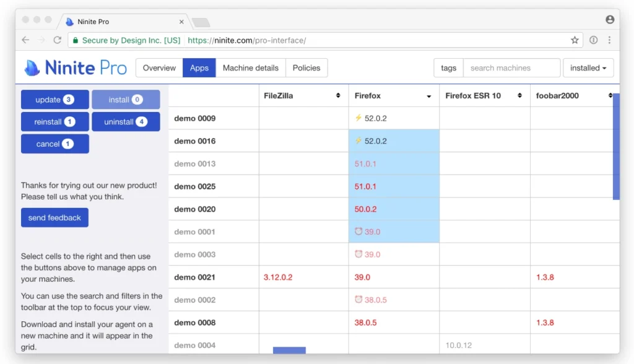Click the padlock security icon in the address bar
The height and width of the screenshot is (364, 634).
click(x=74, y=39)
